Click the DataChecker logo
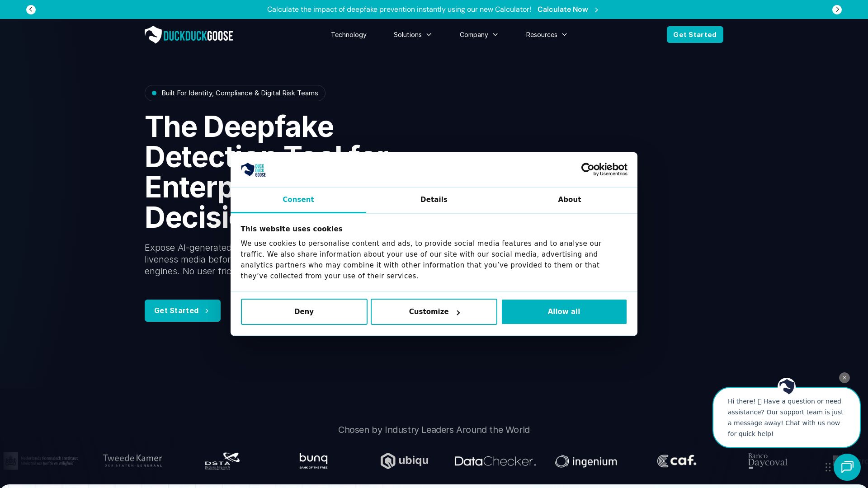This screenshot has width=868, height=488. [495, 461]
